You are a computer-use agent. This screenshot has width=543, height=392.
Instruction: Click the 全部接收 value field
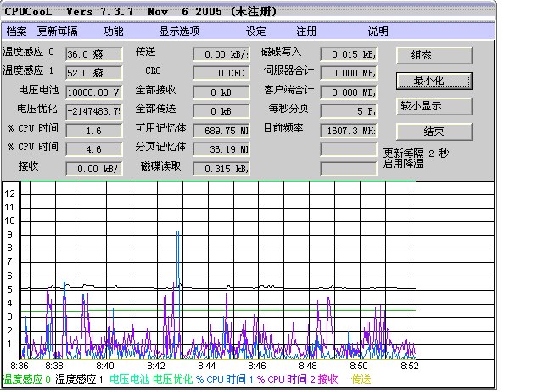[221, 92]
